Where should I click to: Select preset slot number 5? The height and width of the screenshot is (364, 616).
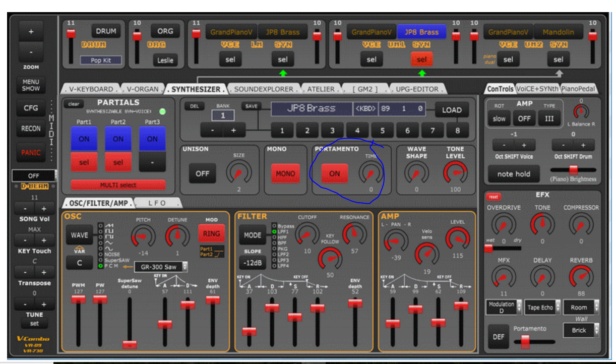point(382,131)
